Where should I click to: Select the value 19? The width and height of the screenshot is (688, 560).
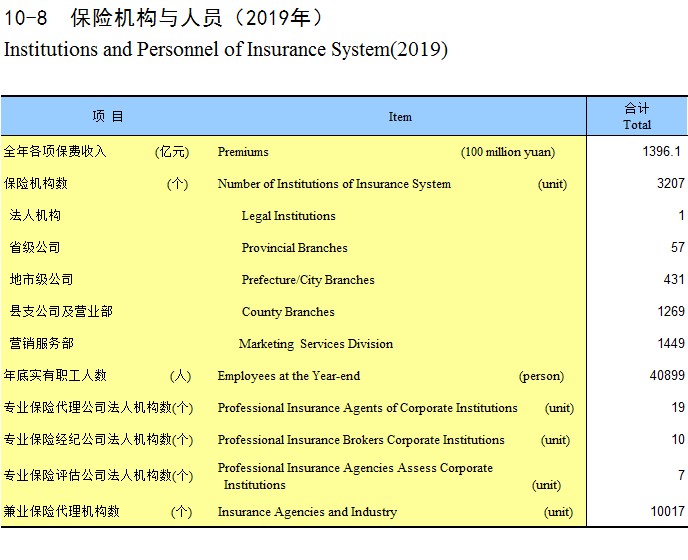pos(677,408)
